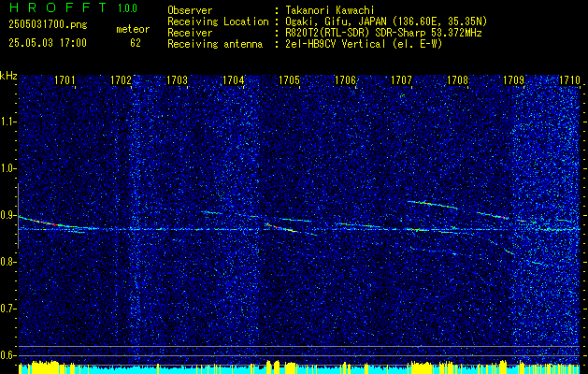Screen dimensions: 588x374
Task: Click the Receiver field label
Action: (190, 33)
